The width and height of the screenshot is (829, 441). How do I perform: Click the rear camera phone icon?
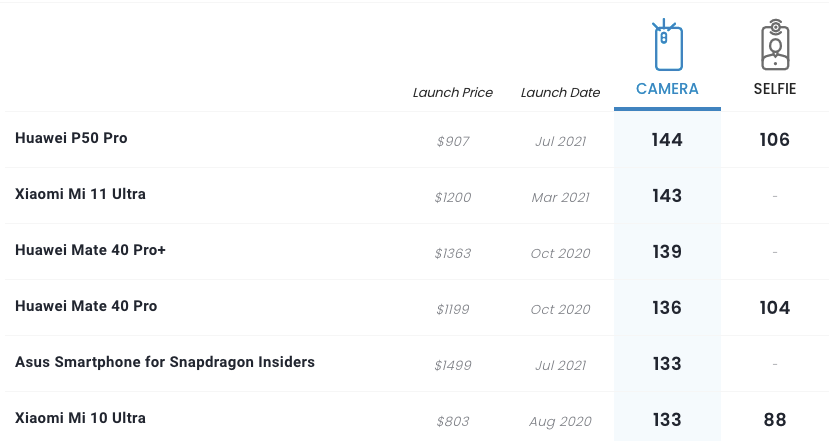point(667,46)
